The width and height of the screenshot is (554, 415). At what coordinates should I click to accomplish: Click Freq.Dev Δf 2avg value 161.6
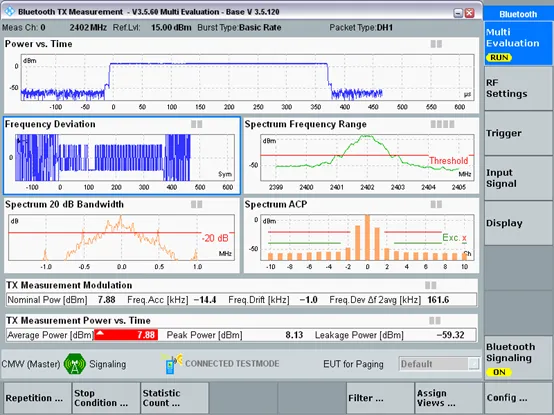pyautogui.click(x=438, y=300)
